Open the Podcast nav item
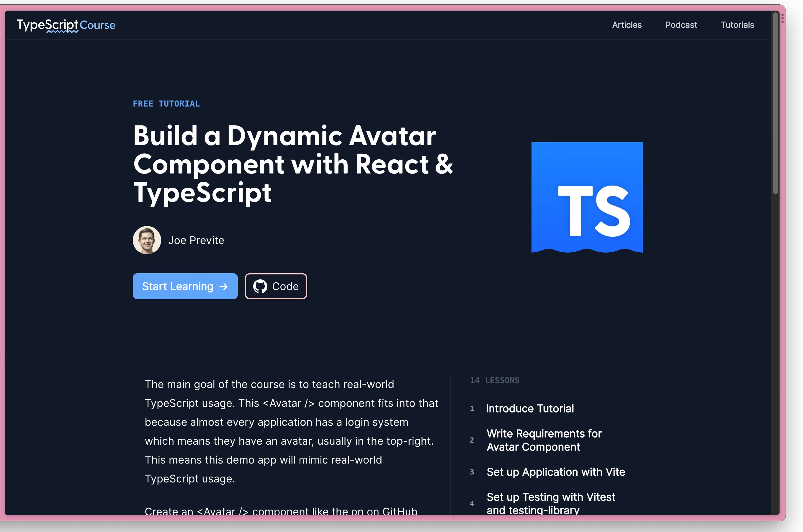Image resolution: width=803 pixels, height=532 pixels. pyautogui.click(x=681, y=25)
